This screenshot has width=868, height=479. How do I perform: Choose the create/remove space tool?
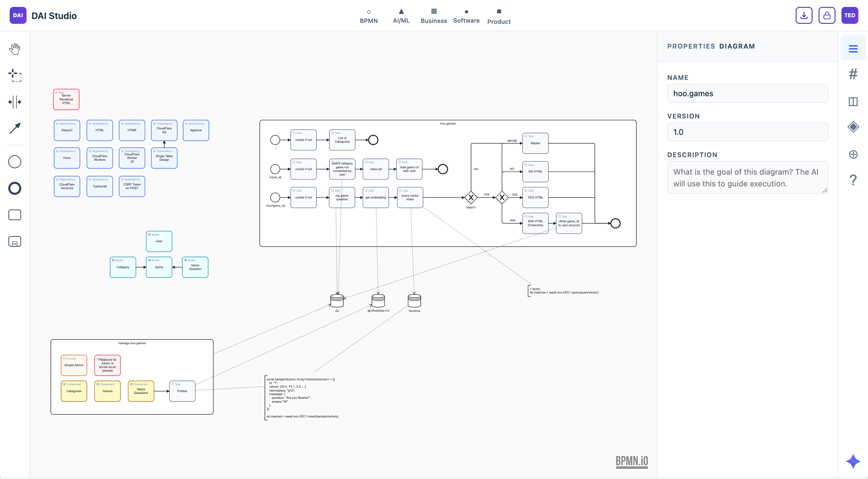coord(14,102)
